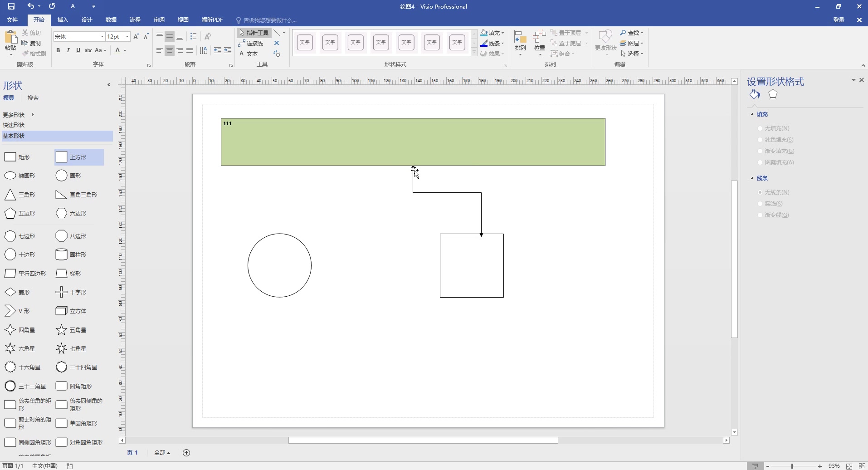Click the bullet list icon
Viewport: 868px width, 470px height.
194,36
